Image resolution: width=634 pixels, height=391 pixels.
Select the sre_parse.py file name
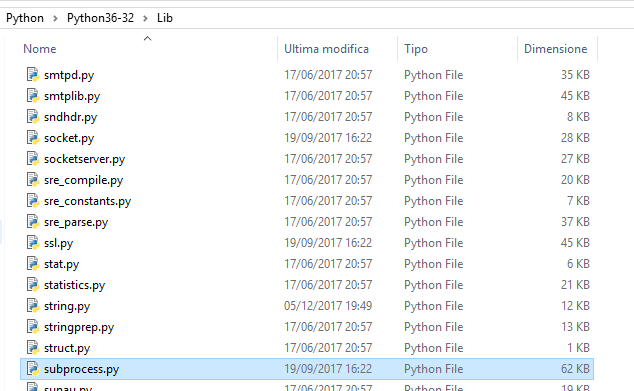coord(76,222)
